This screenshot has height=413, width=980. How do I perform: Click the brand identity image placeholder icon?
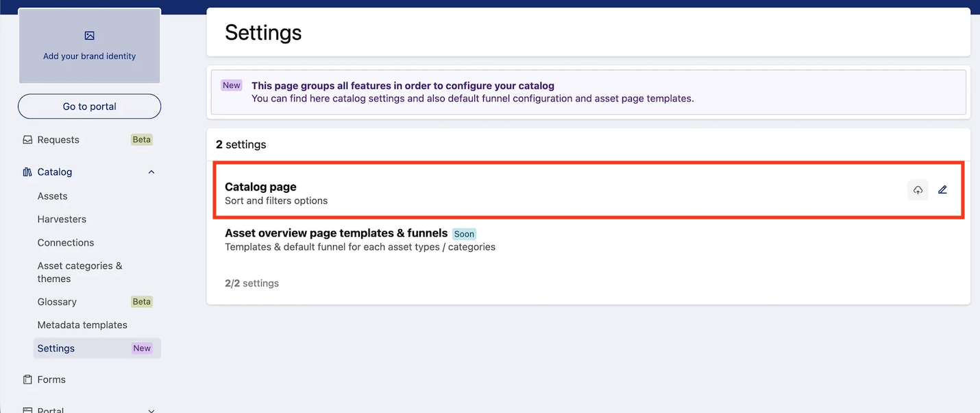click(x=89, y=36)
